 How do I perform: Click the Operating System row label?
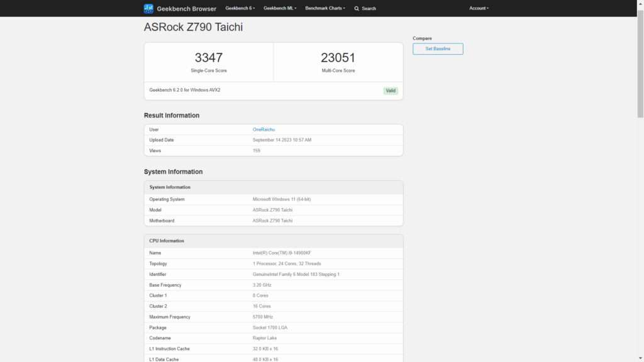(x=167, y=199)
